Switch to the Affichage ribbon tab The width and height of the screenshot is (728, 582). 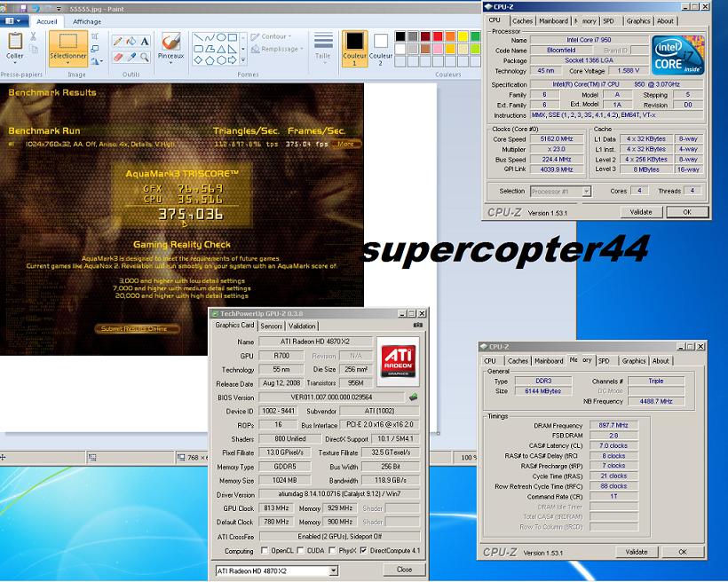tap(87, 21)
